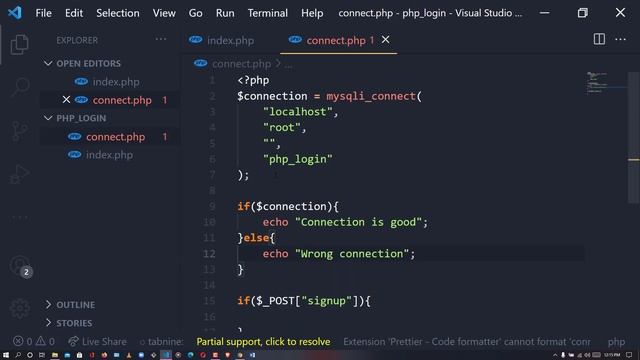Open Explorer panel more actions ellipsis

coord(161,40)
